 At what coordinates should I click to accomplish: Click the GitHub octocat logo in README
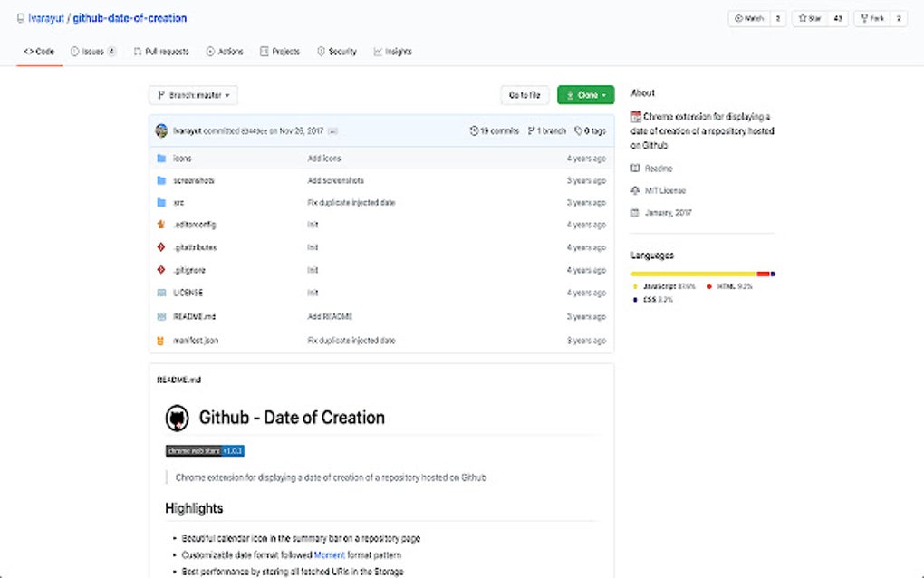pos(177,418)
